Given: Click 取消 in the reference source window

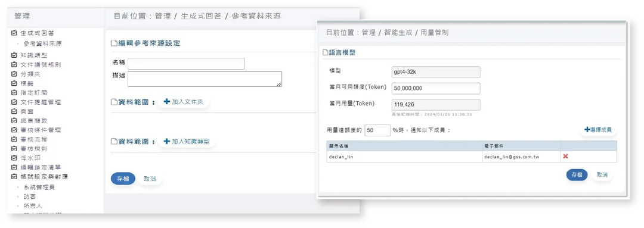Looking at the screenshot, I should [x=150, y=179].
